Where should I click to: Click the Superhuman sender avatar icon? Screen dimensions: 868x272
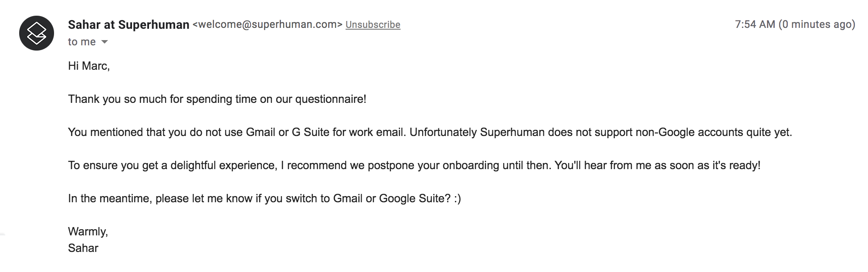[37, 33]
